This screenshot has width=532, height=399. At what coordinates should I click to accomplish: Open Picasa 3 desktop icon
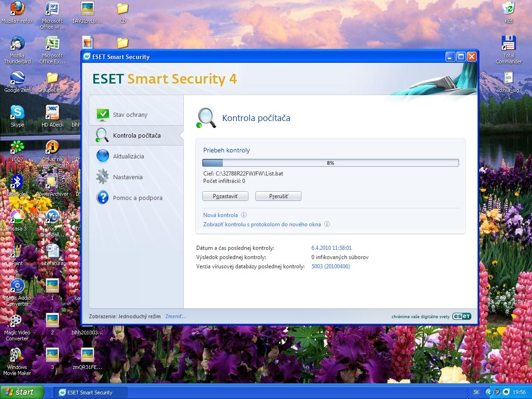click(x=17, y=217)
